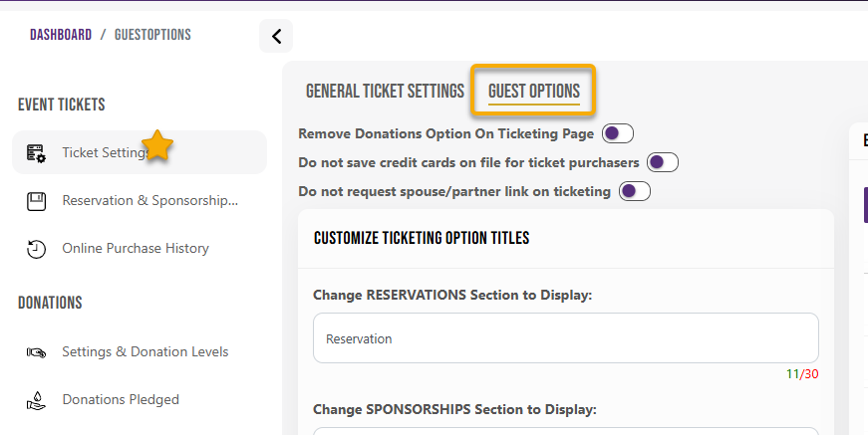
Task: Collapse sidebar with the left chevron button
Action: coord(276,37)
